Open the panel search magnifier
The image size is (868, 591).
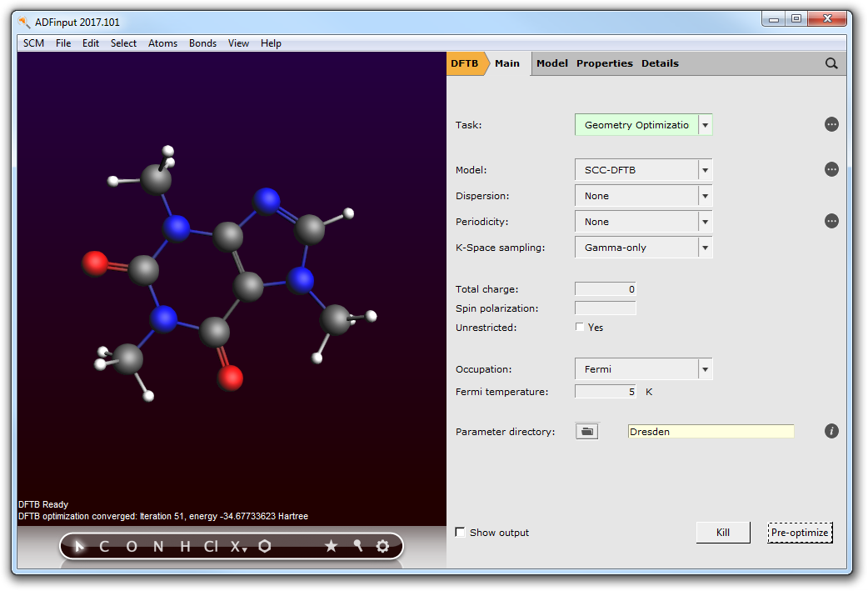click(x=831, y=63)
